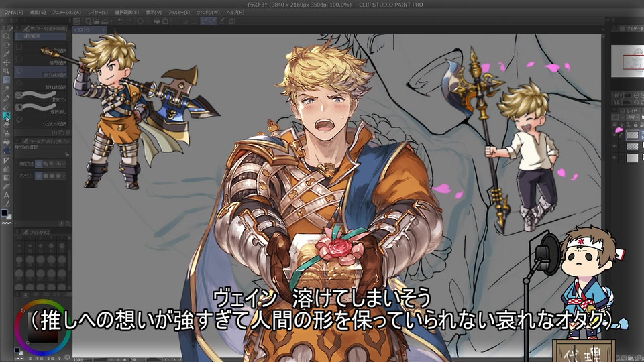Choose fourth anti-aliasing level (strong)
This screenshot has height=362, width=644.
58,176
